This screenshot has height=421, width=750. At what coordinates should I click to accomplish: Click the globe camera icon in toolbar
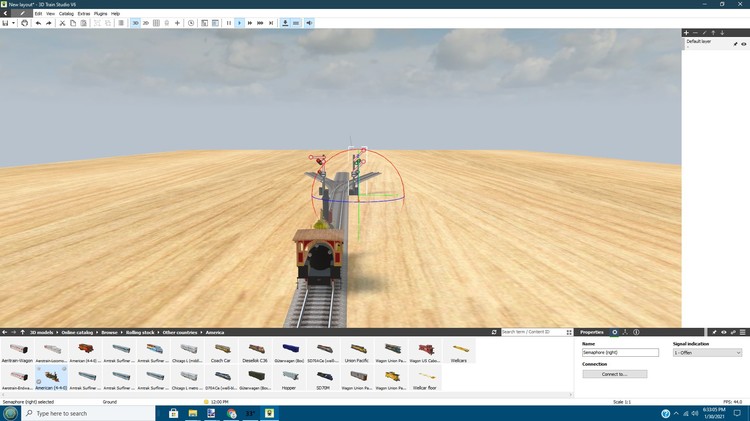click(x=24, y=23)
